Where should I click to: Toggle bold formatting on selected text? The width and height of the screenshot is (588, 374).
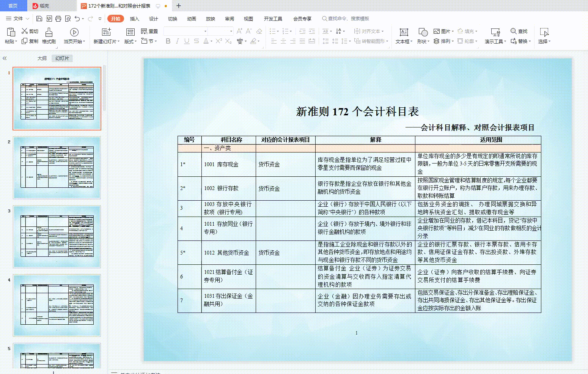168,42
